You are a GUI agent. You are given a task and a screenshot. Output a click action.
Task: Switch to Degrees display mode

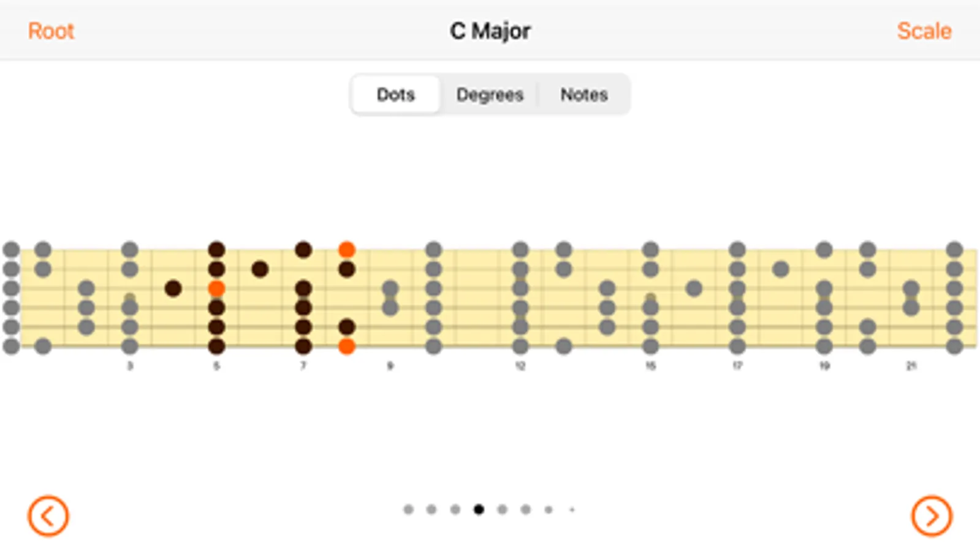pyautogui.click(x=490, y=94)
